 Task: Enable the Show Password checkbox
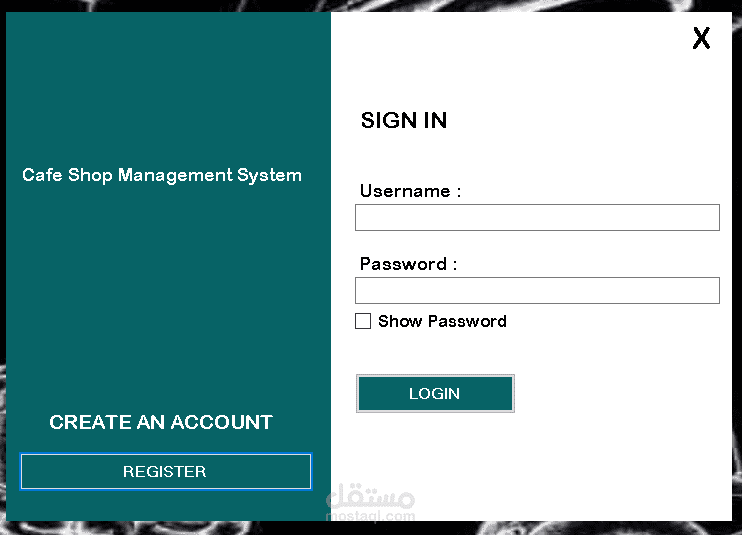click(x=363, y=321)
